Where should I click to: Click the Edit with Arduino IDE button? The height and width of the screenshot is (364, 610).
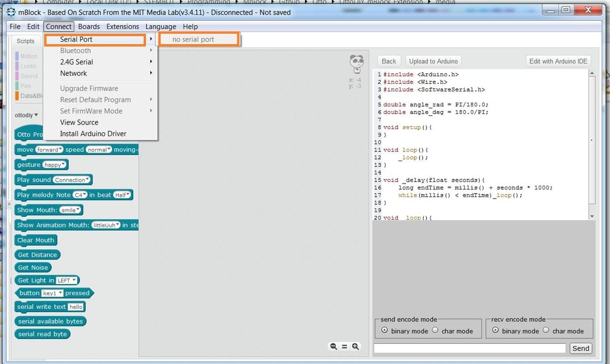(558, 60)
